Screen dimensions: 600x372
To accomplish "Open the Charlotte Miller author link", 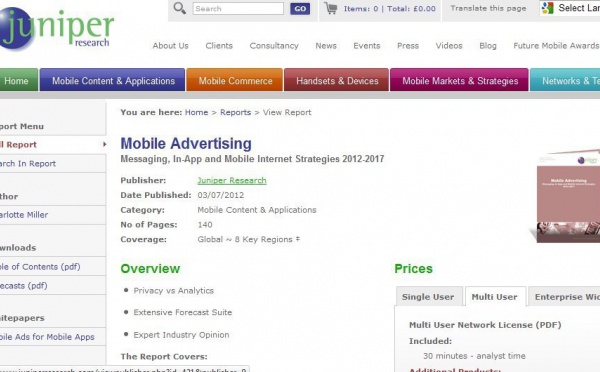I will click(24, 215).
